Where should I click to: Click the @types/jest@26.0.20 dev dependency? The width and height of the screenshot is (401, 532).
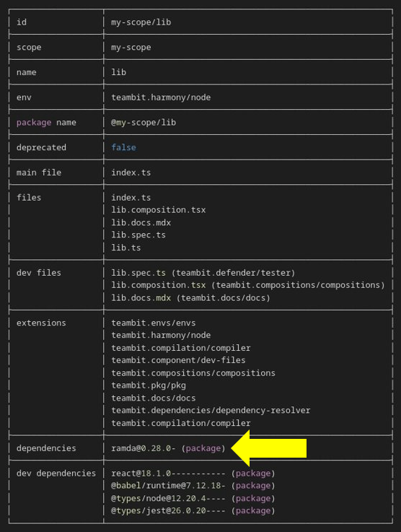[193, 510]
